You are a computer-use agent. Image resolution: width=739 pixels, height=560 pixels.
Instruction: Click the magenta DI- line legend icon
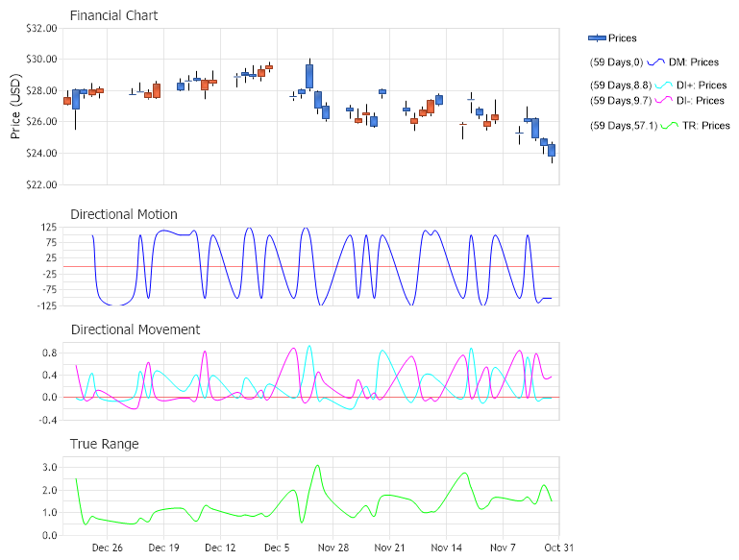pyautogui.click(x=665, y=100)
